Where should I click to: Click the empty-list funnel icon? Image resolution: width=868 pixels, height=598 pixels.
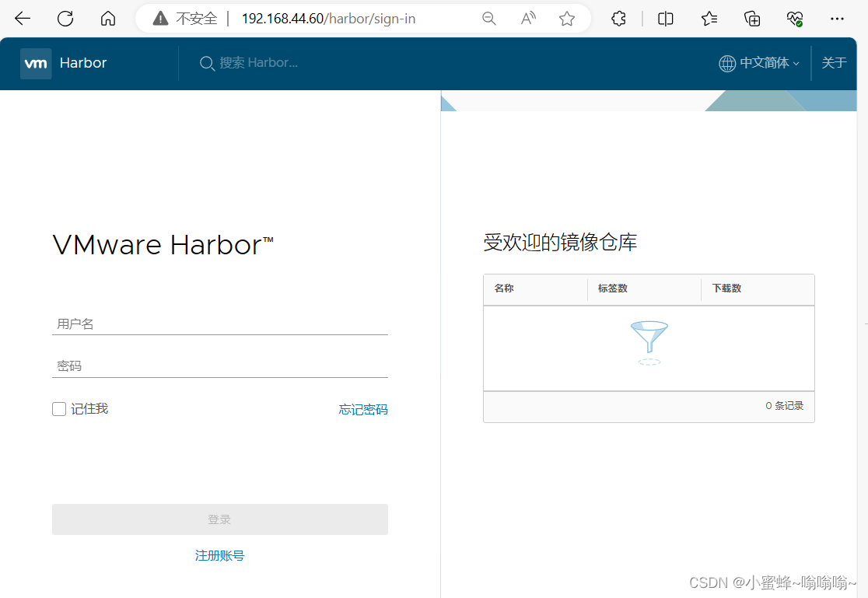(x=649, y=343)
